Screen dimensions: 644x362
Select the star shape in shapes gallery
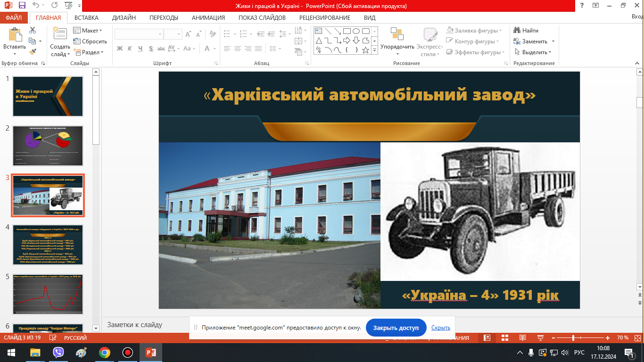365,50
